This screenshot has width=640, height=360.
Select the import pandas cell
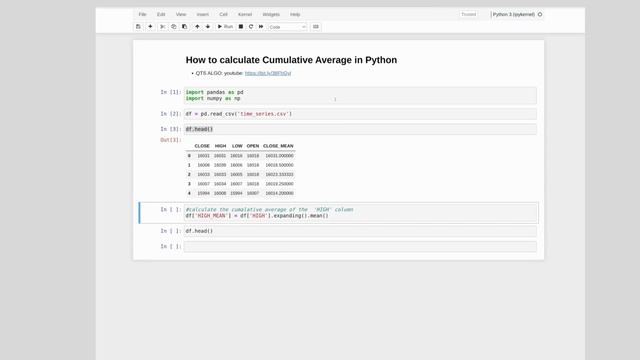click(360, 96)
